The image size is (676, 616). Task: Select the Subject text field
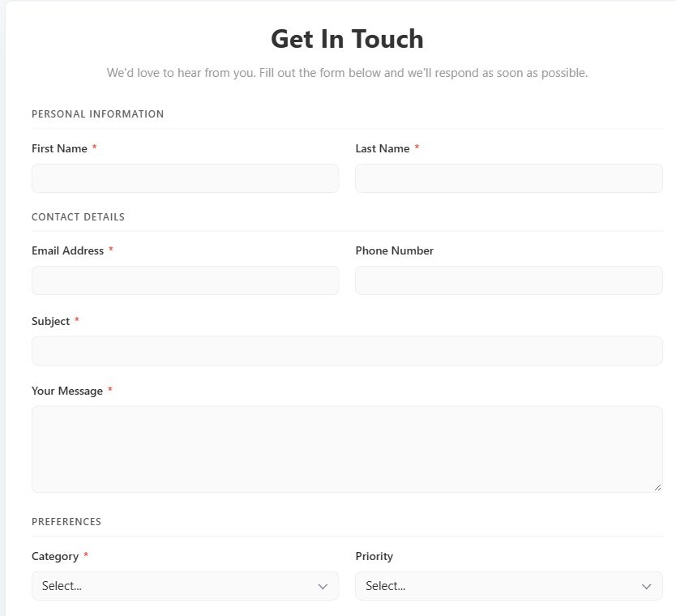click(347, 350)
